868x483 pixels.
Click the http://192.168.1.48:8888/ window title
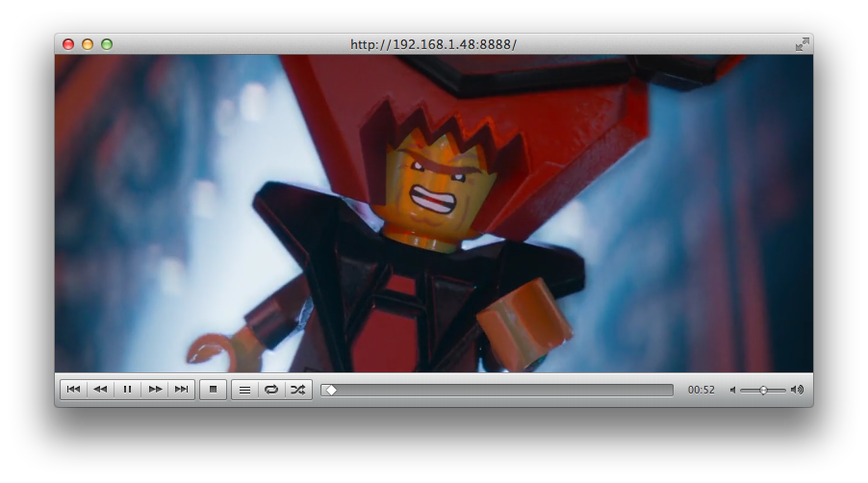tap(433, 44)
